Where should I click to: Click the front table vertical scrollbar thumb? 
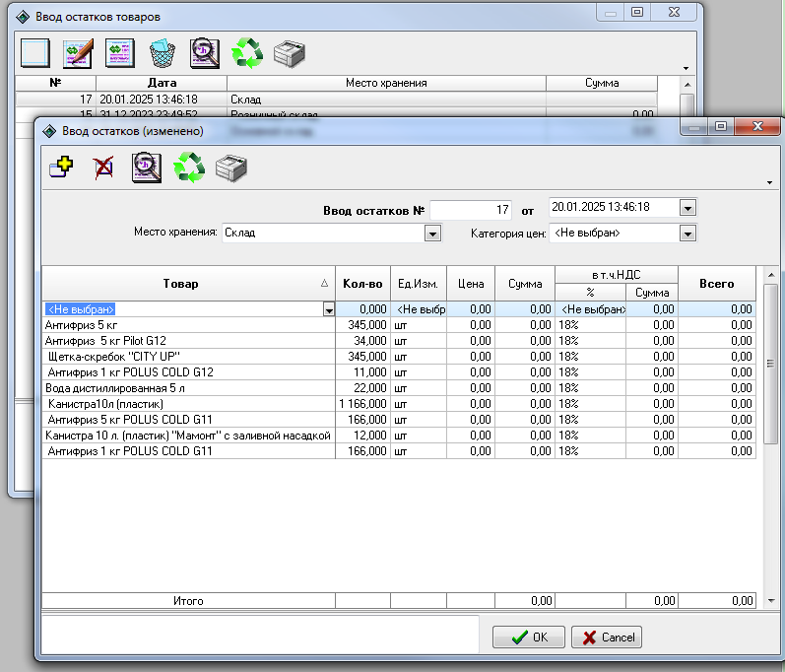coord(771,364)
